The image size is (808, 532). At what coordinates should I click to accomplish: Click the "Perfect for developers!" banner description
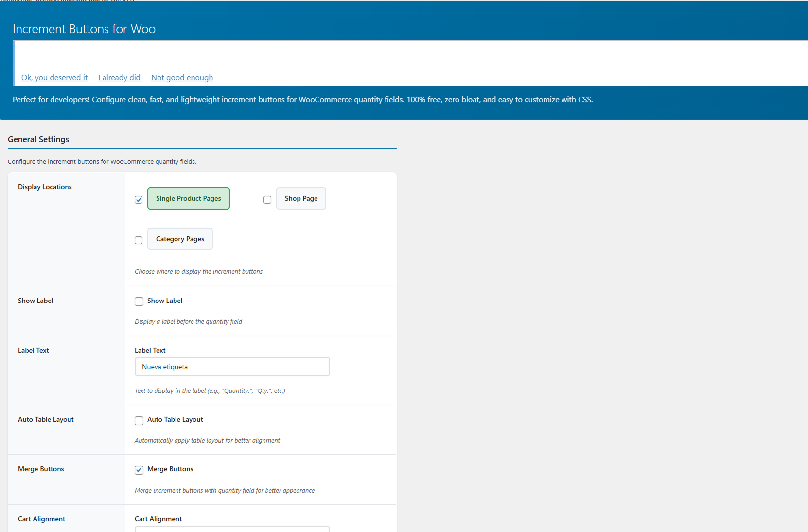[x=302, y=100]
